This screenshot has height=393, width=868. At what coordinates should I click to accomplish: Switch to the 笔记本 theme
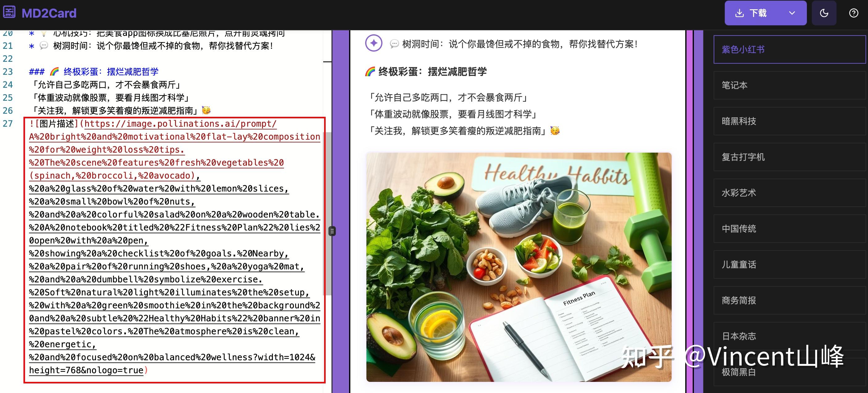point(789,85)
